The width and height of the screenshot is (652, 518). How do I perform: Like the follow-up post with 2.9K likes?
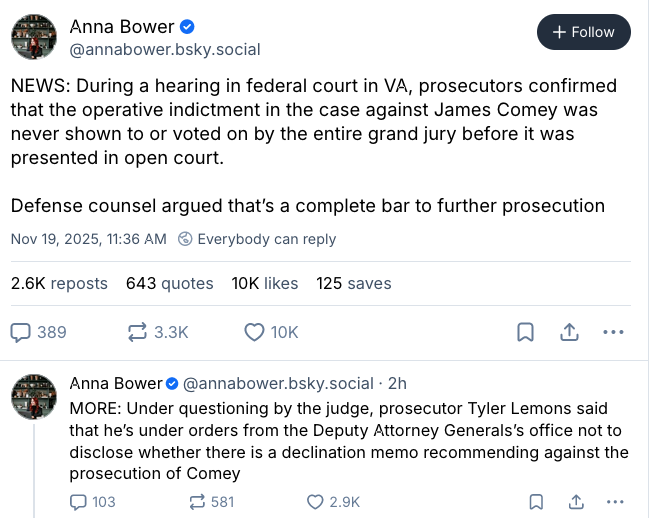[315, 502]
